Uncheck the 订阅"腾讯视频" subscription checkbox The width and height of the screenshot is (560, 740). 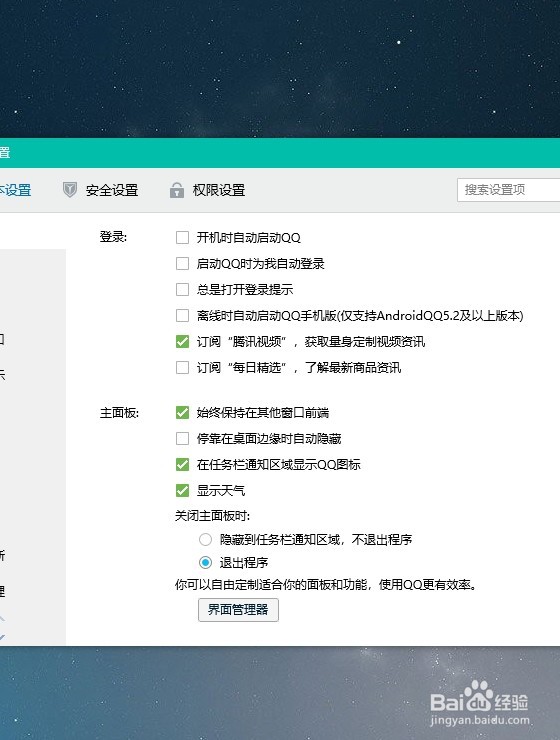[x=183, y=341]
